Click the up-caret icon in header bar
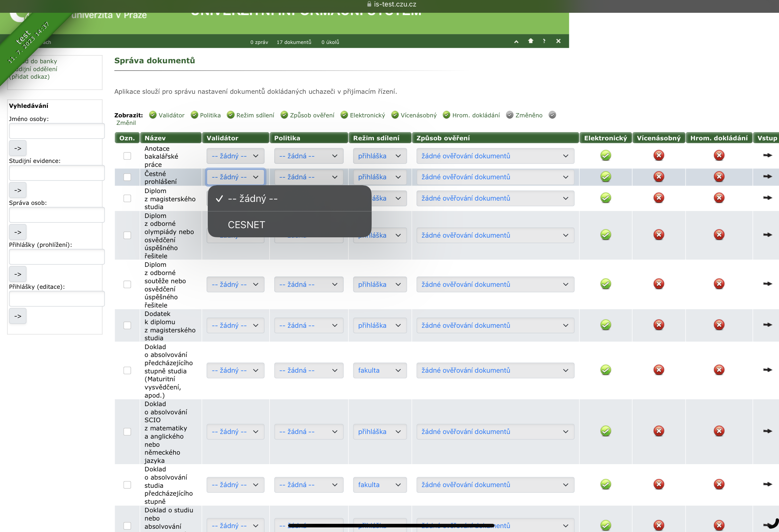 tap(516, 42)
